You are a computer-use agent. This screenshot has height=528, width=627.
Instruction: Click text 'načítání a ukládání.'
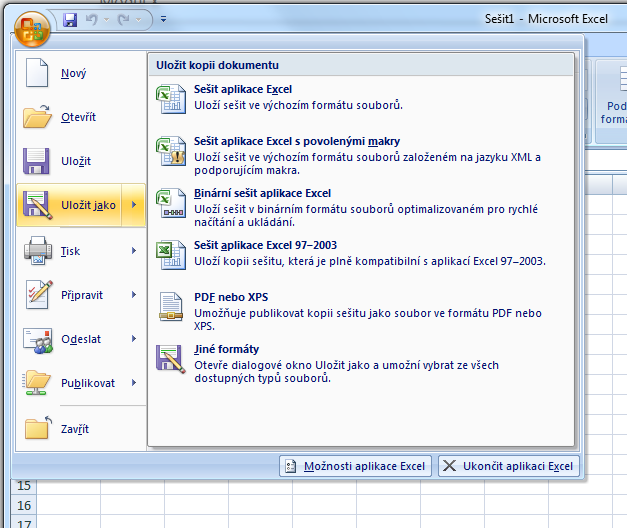[x=244, y=222]
